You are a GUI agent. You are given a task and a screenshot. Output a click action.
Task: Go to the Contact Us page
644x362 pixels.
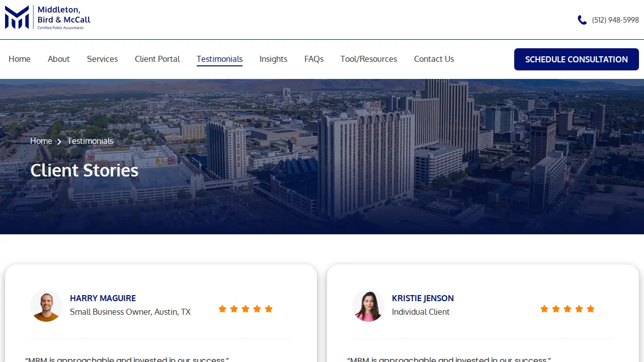coord(434,59)
